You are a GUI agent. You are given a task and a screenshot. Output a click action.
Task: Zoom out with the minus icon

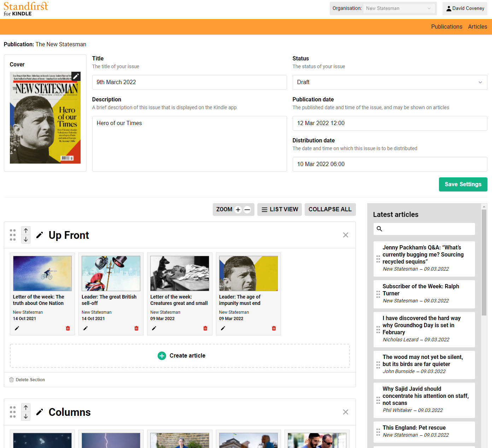coord(247,210)
